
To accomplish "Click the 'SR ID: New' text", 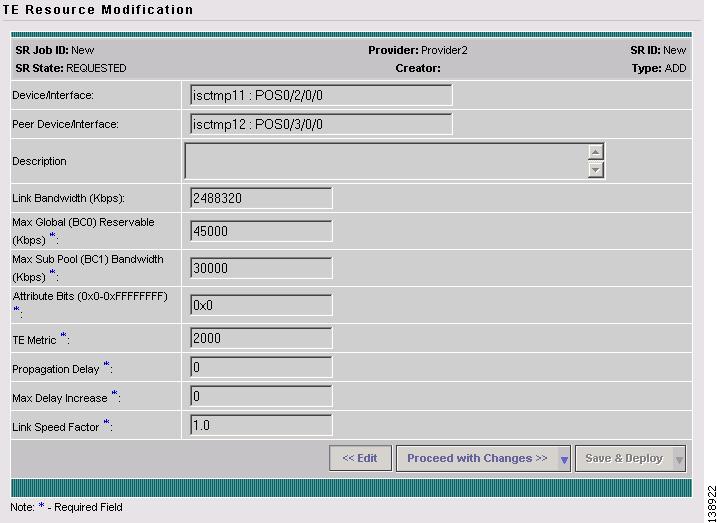I will click(x=658, y=50).
